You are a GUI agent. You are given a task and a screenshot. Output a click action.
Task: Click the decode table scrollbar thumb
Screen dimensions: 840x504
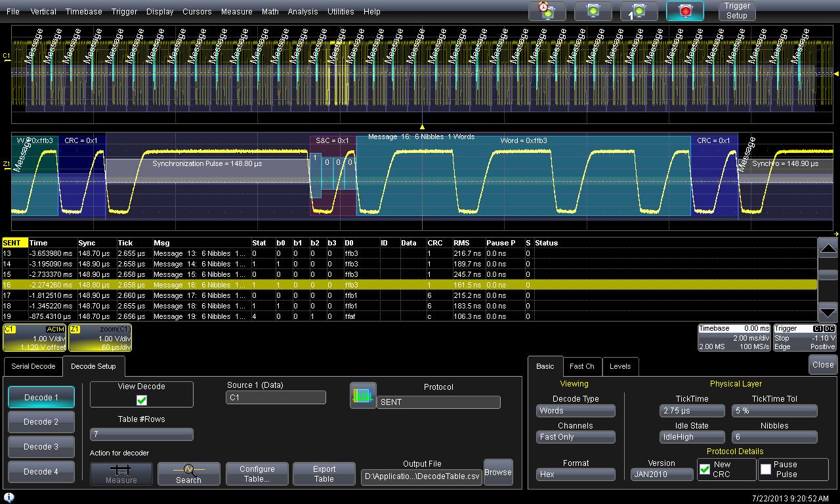pyautogui.click(x=828, y=275)
